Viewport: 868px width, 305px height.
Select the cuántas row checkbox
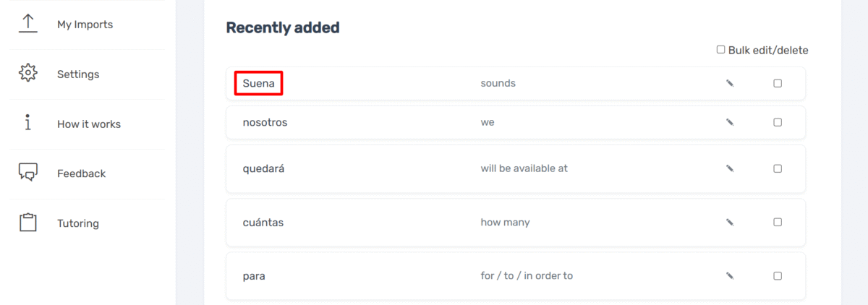tap(778, 222)
